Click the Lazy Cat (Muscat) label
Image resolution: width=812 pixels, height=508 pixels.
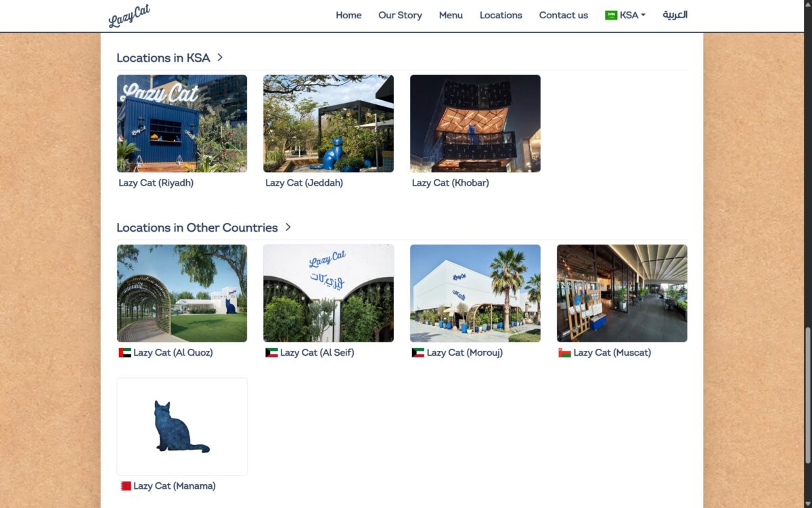pos(612,353)
